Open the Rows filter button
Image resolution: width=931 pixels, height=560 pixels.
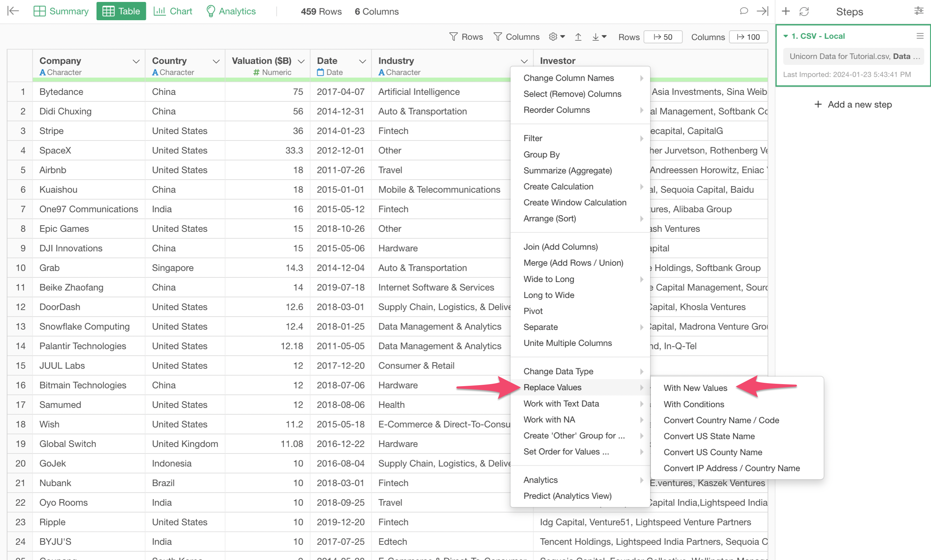tap(466, 37)
